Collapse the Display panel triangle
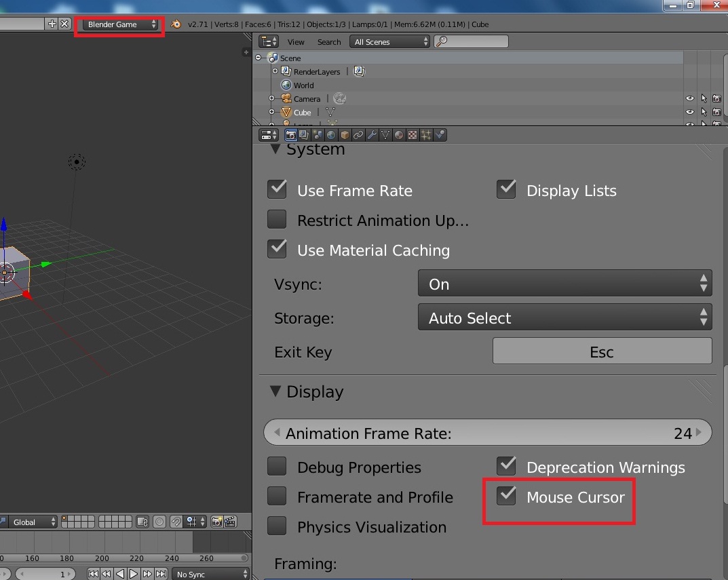 pyautogui.click(x=275, y=391)
